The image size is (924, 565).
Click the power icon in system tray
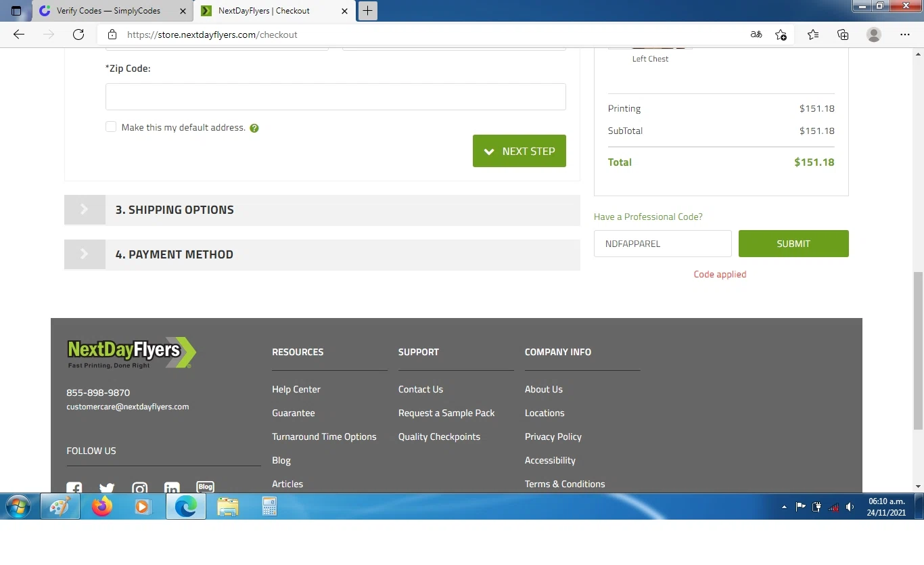click(x=817, y=507)
